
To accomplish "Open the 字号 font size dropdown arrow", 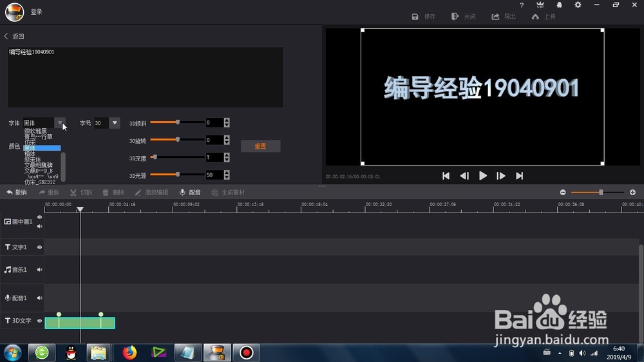I will pos(115,123).
